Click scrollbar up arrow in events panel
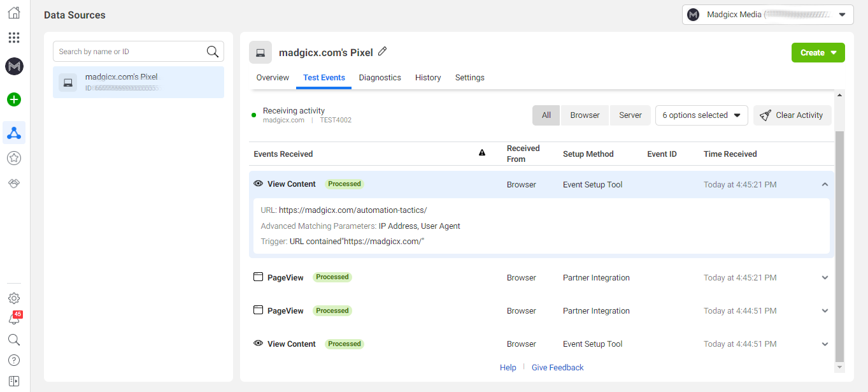Image resolution: width=868 pixels, height=392 pixels. [839, 95]
